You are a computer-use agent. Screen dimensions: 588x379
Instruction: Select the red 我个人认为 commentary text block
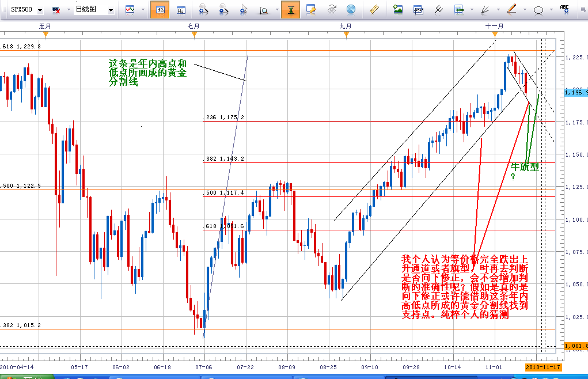[465, 287]
